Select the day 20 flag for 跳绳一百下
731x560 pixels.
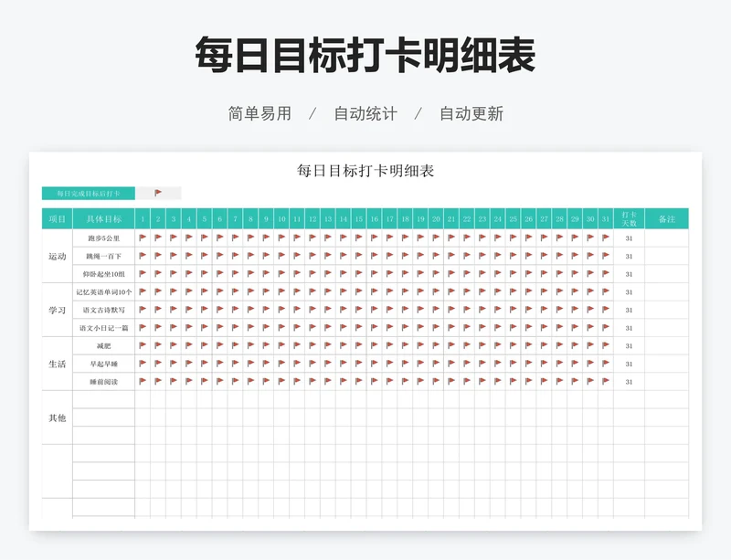(436, 256)
